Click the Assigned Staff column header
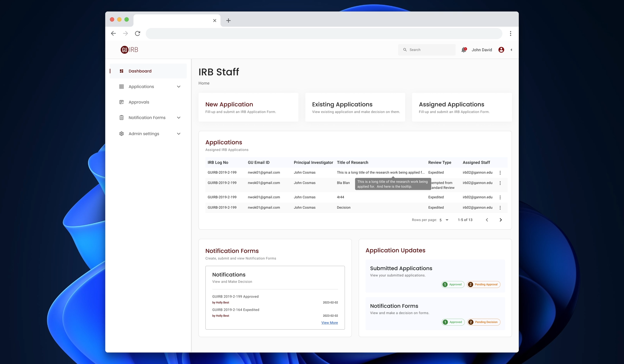This screenshot has width=624, height=364. coord(476,162)
